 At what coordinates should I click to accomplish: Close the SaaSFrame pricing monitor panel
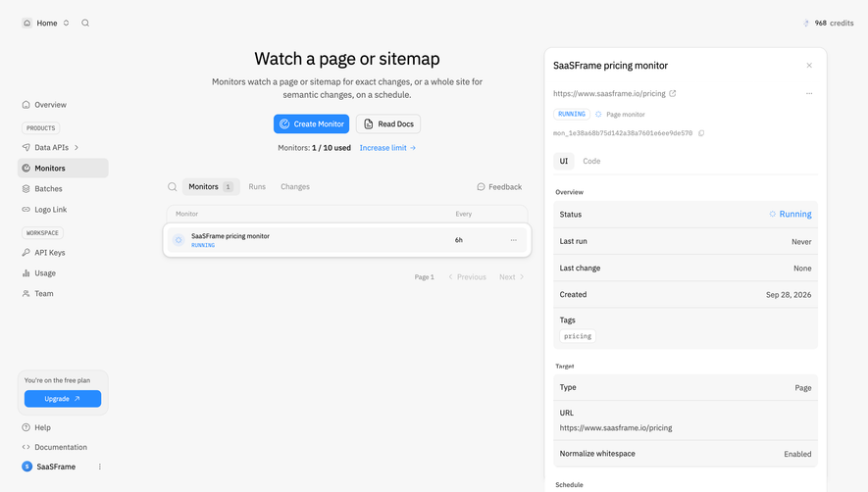click(809, 66)
